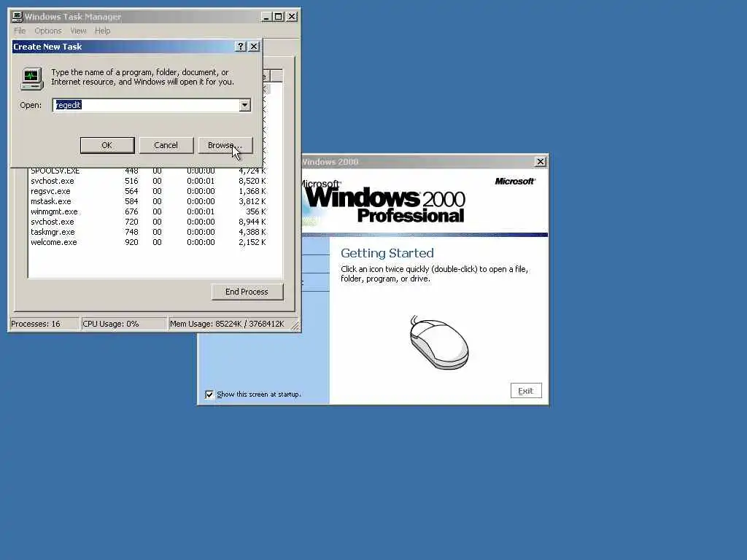Screen dimensions: 747x560
Task: Click the CPU Usage: 0% status entry
Action: [x=124, y=324]
